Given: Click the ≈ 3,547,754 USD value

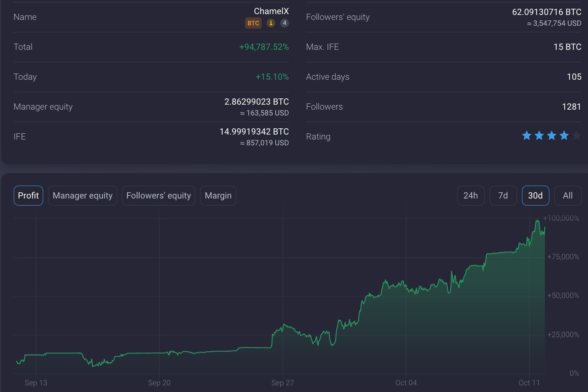Looking at the screenshot, I should coord(554,23).
